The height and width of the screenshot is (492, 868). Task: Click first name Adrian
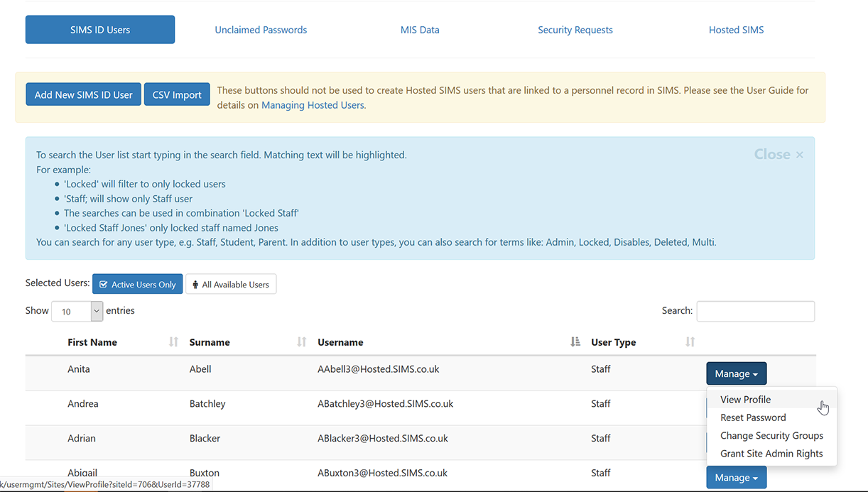pos(82,439)
